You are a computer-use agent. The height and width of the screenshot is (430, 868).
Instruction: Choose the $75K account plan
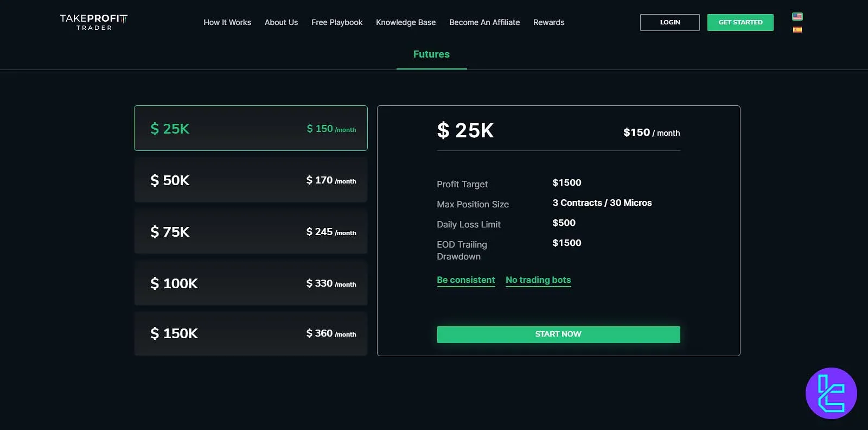pos(250,231)
